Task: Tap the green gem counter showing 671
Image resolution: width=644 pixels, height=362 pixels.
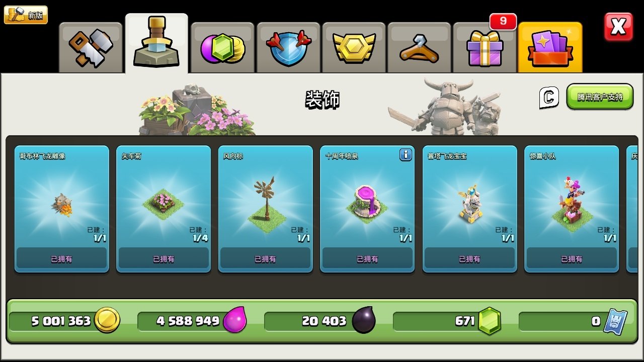Action: click(x=447, y=321)
